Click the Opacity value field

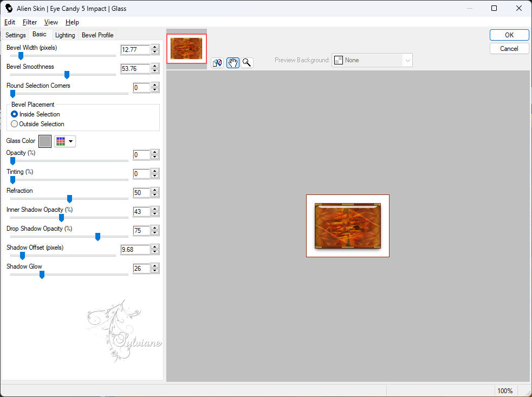coord(141,155)
